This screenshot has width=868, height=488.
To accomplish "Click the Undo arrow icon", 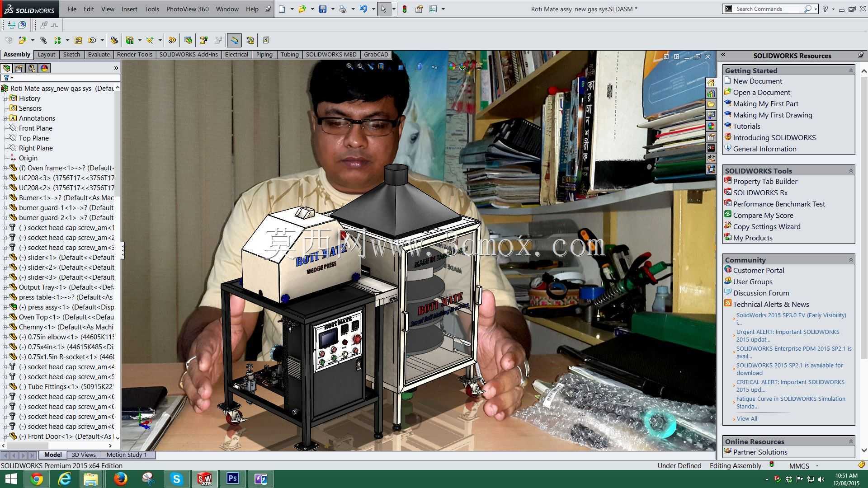I will pos(363,9).
